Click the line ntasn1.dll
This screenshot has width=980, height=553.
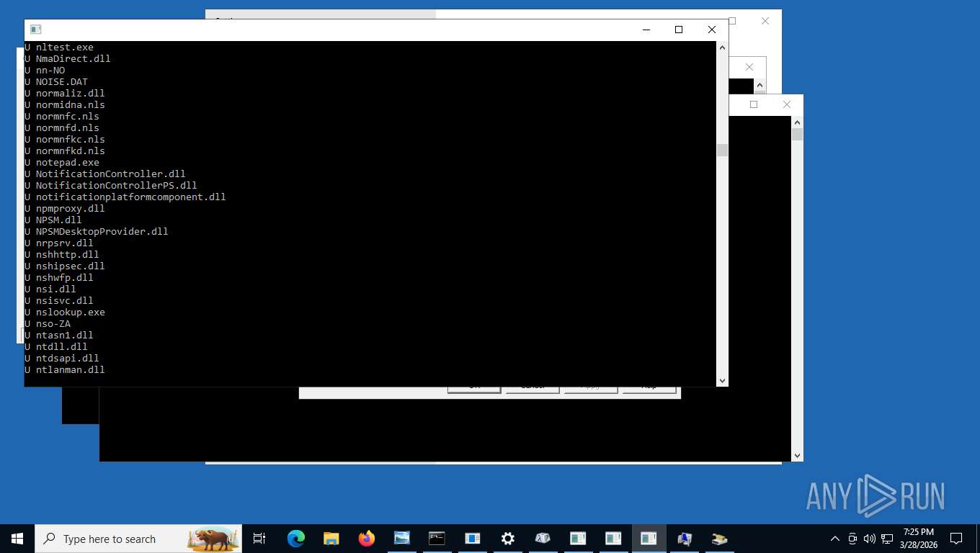[65, 335]
